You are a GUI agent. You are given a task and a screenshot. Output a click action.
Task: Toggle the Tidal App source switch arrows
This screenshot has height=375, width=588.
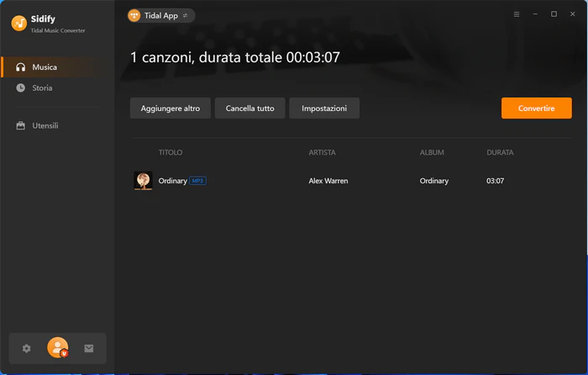185,16
